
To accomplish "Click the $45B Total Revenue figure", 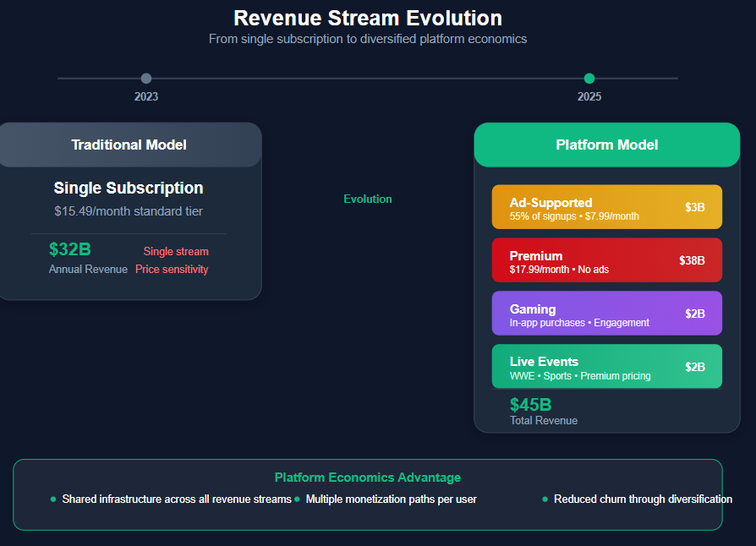I will click(530, 404).
